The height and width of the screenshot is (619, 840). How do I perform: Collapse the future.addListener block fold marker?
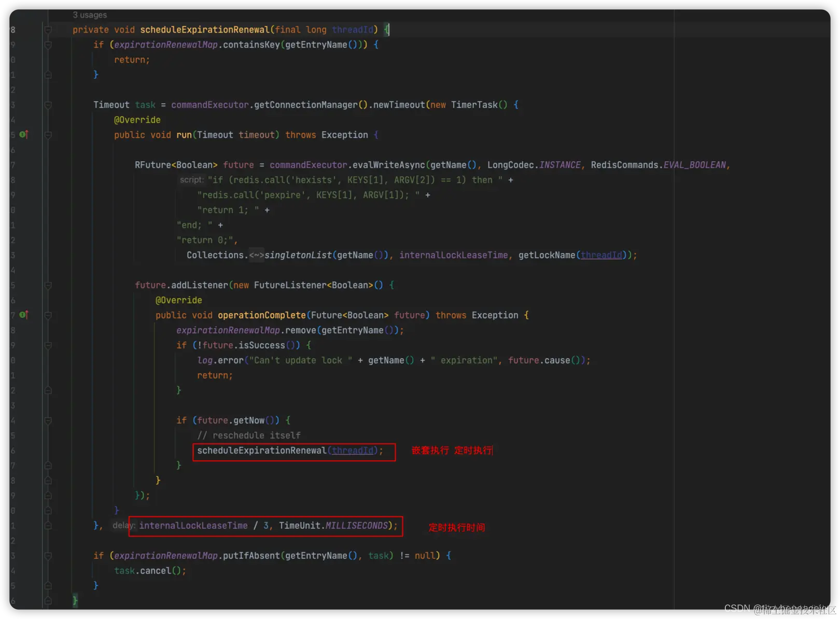tap(48, 285)
